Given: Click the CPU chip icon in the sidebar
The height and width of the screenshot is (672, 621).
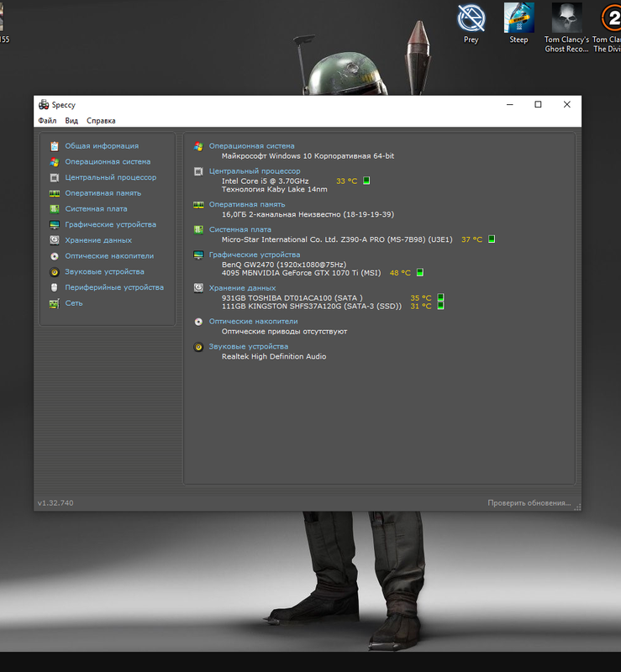Looking at the screenshot, I should 55,177.
